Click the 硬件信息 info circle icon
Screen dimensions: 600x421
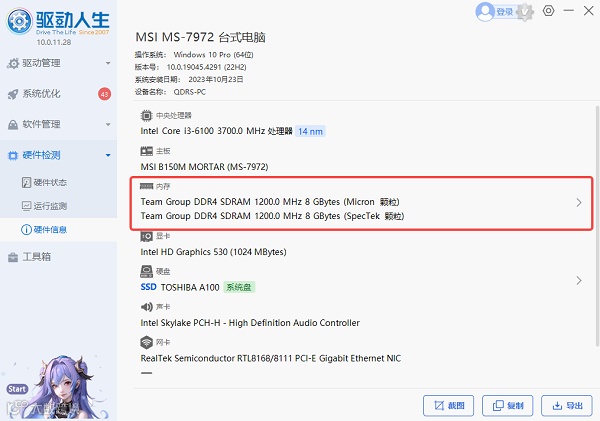pyautogui.click(x=26, y=230)
